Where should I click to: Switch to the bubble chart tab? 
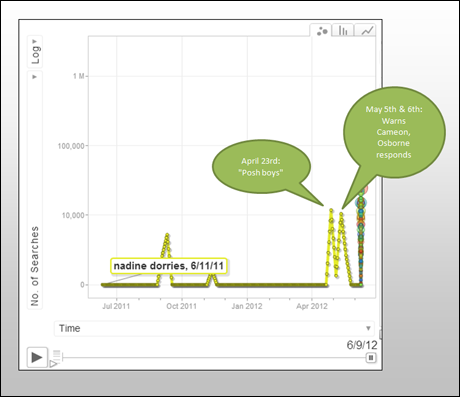pos(321,31)
